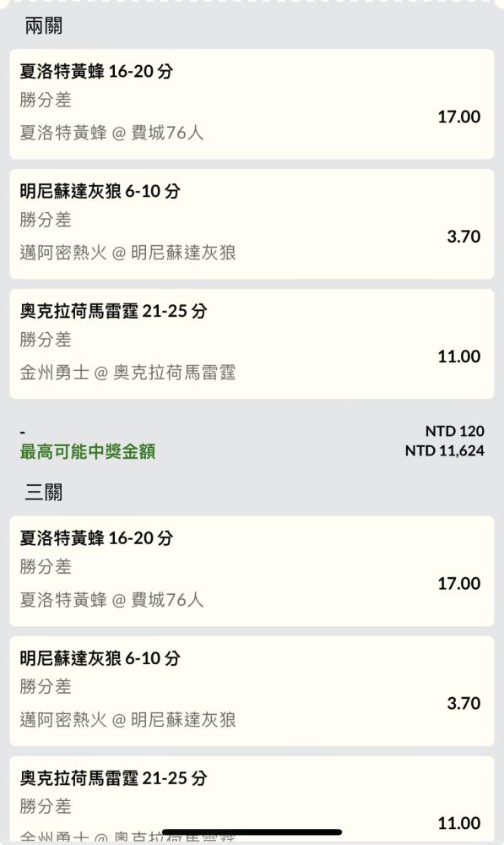The image size is (504, 845).
Task: Select 明尼蘇達灰狼 6-10 分 card under 兩關
Action: 252,224
